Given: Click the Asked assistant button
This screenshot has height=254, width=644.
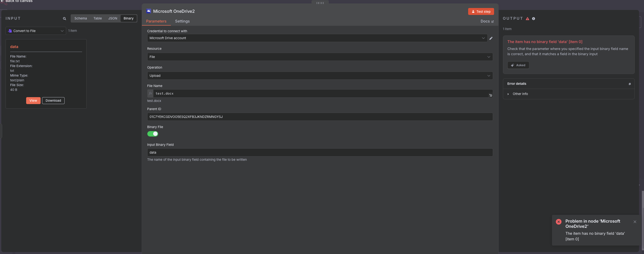Looking at the screenshot, I should 518,65.
